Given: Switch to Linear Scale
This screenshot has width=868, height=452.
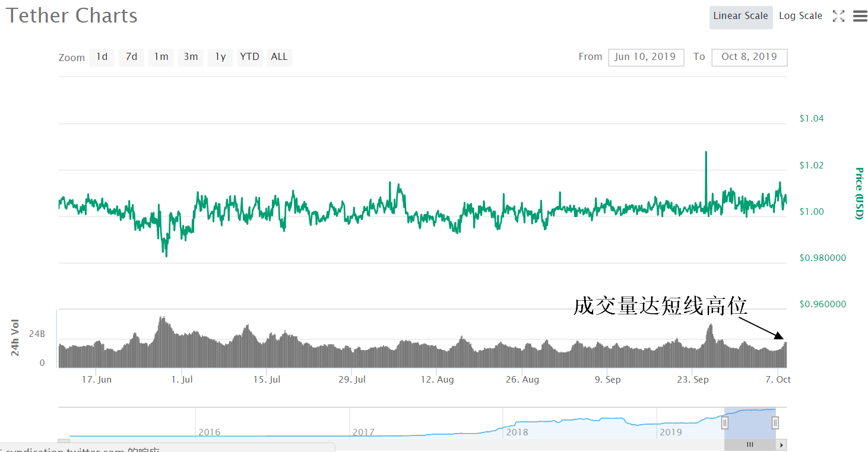Looking at the screenshot, I should click(741, 17).
